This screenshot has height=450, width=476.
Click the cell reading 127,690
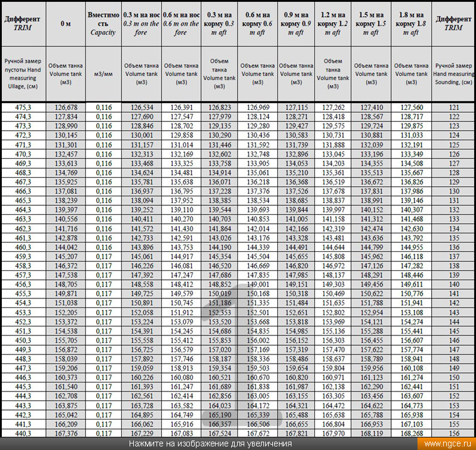point(142,117)
